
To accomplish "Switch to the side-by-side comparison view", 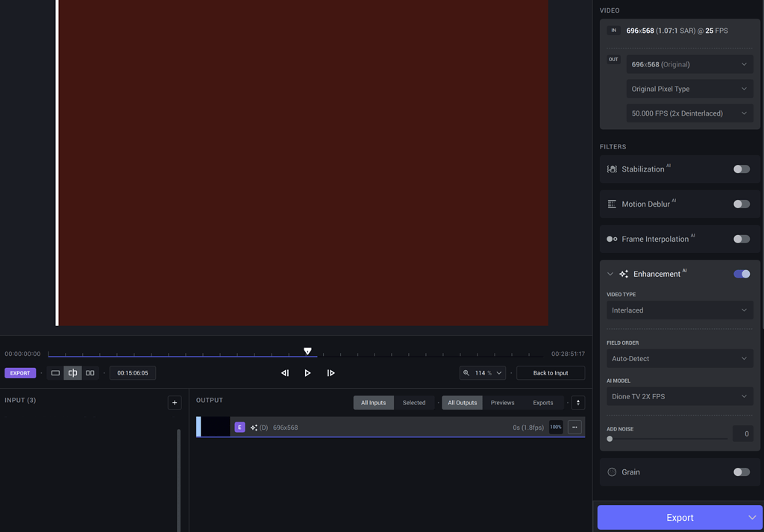I will click(90, 372).
